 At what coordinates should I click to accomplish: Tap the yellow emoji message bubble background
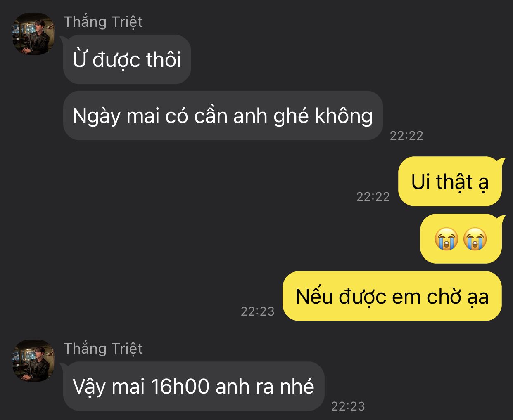pos(461,239)
